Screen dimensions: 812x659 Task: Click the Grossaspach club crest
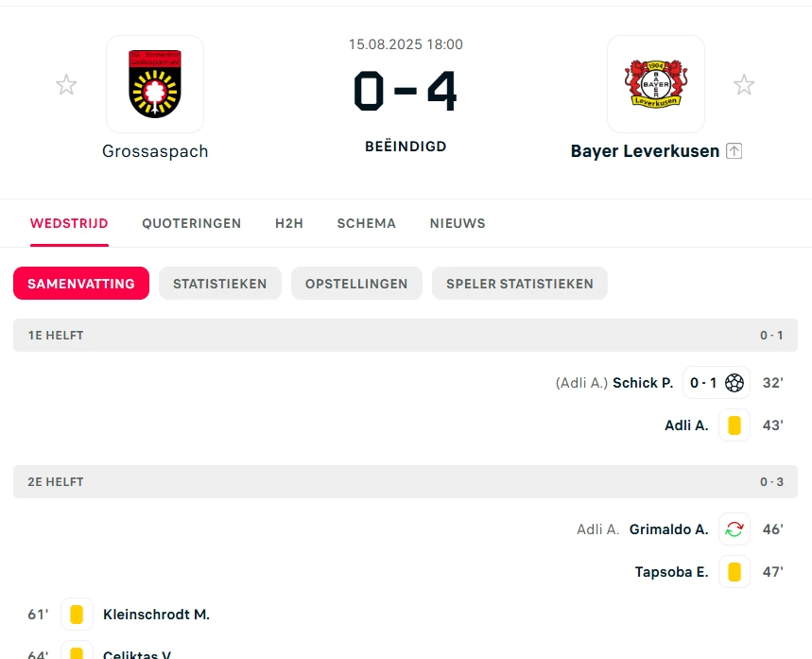(x=155, y=83)
